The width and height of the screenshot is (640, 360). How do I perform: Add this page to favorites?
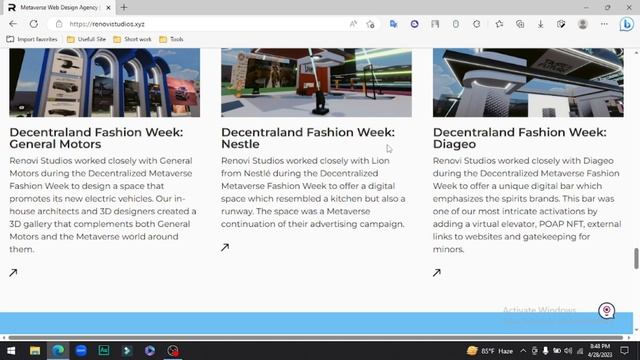(371, 24)
